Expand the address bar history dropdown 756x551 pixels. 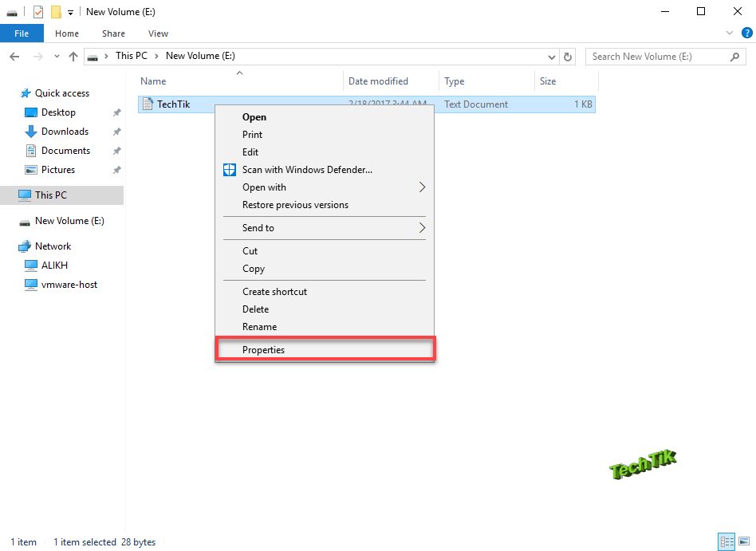point(552,57)
